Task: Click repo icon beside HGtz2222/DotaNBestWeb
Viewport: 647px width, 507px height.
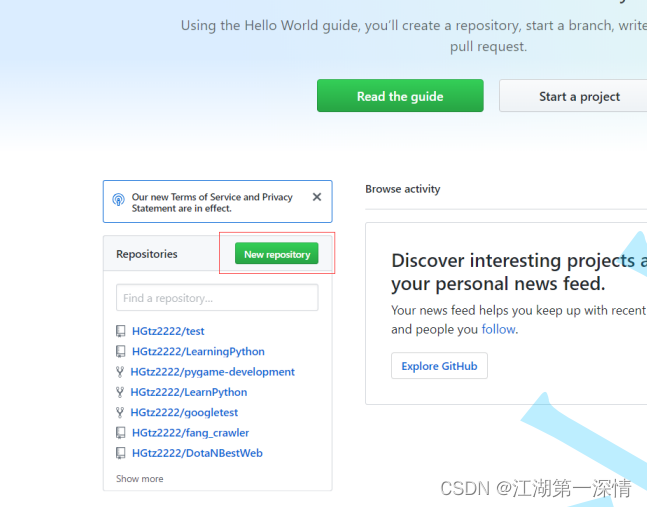Action: 120,453
